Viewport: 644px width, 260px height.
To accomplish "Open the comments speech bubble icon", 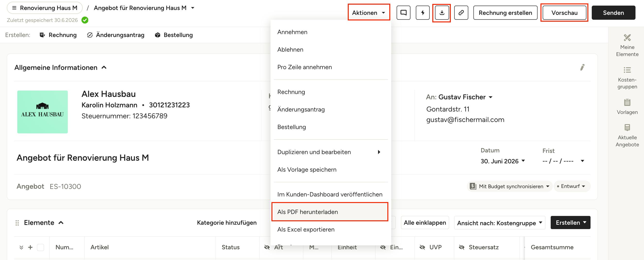I will pos(403,12).
